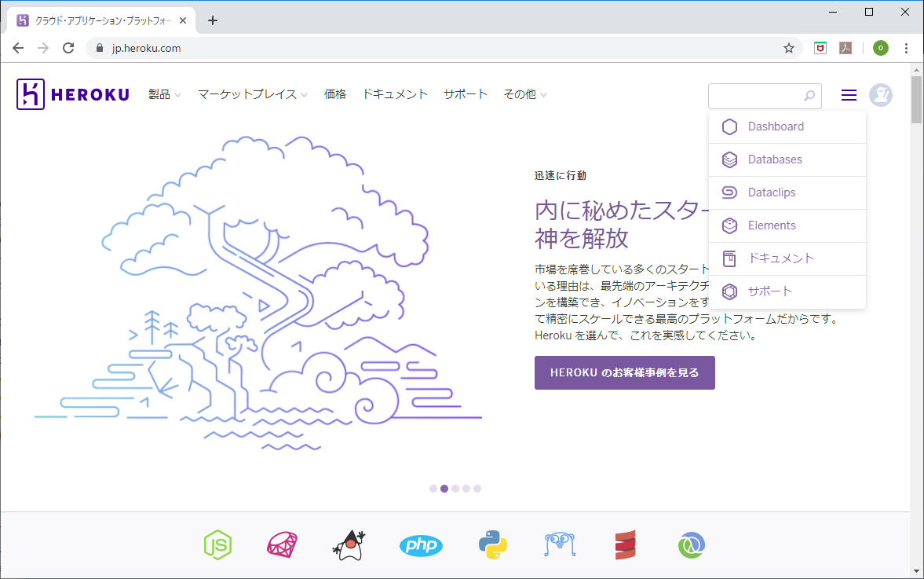
Task: Open the サポート nav item in header
Action: click(466, 94)
